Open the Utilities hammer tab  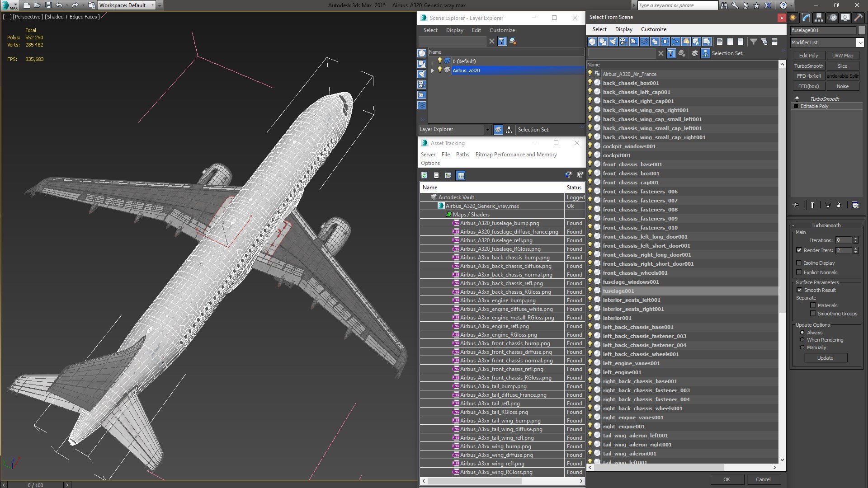(858, 18)
